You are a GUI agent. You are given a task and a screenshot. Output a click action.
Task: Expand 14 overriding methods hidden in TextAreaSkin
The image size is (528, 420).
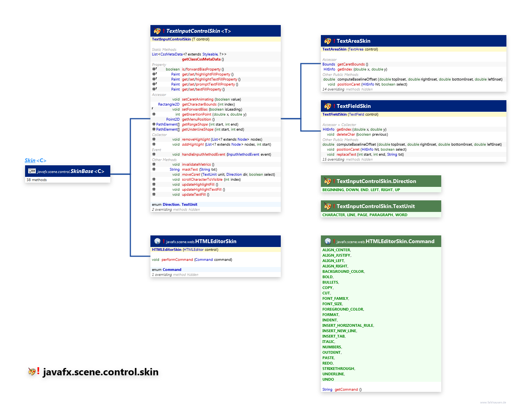(x=347, y=89)
